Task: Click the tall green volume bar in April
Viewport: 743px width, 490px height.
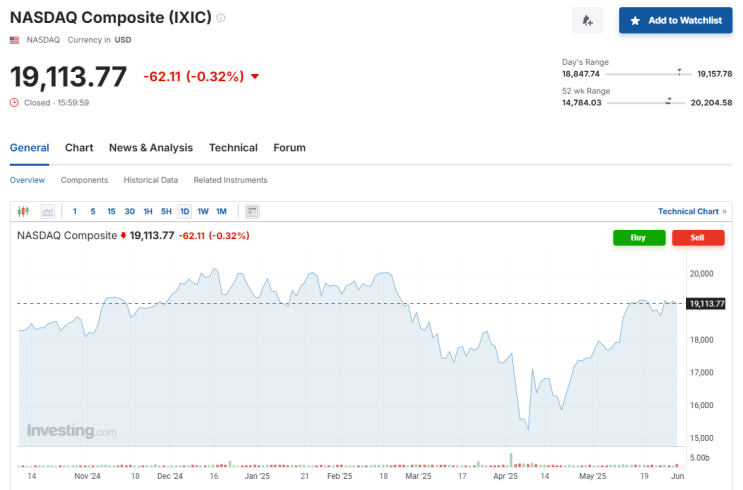Action: click(511, 460)
